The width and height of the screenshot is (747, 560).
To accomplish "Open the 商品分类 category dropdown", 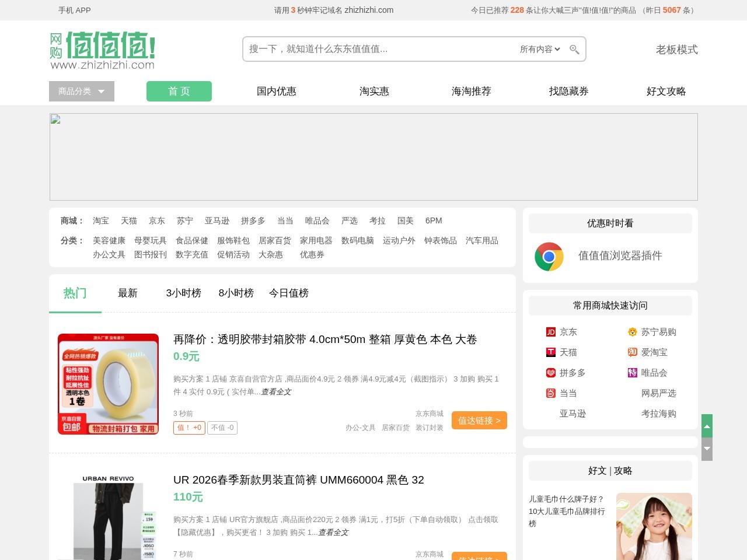I will (x=81, y=91).
